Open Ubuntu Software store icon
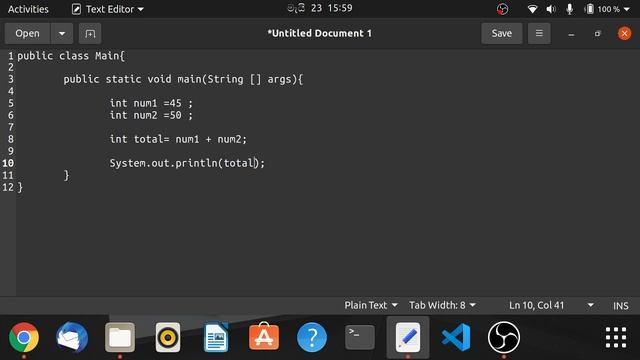Image resolution: width=640 pixels, height=360 pixels. [264, 336]
